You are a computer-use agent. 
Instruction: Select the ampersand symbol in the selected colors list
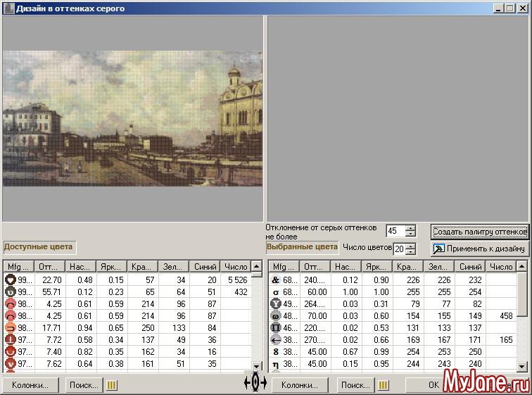(x=276, y=280)
